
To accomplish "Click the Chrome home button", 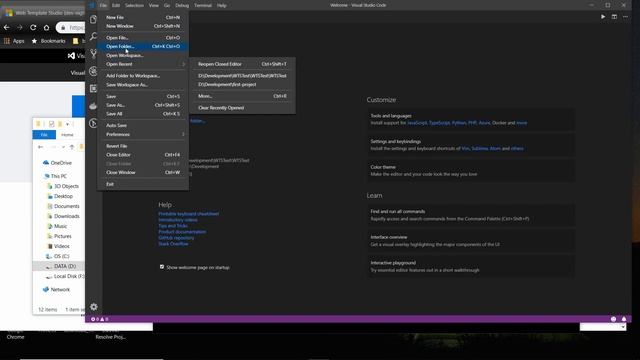I will click(47, 27).
